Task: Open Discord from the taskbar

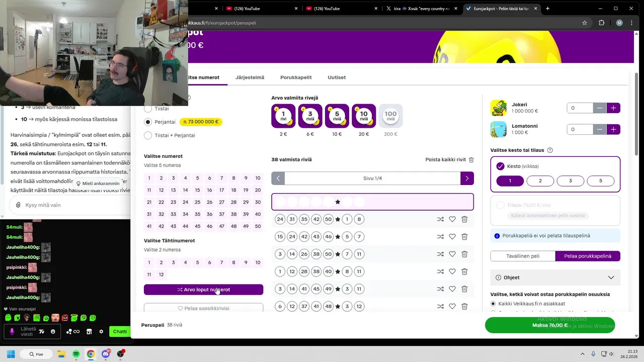Action: tap(106, 354)
